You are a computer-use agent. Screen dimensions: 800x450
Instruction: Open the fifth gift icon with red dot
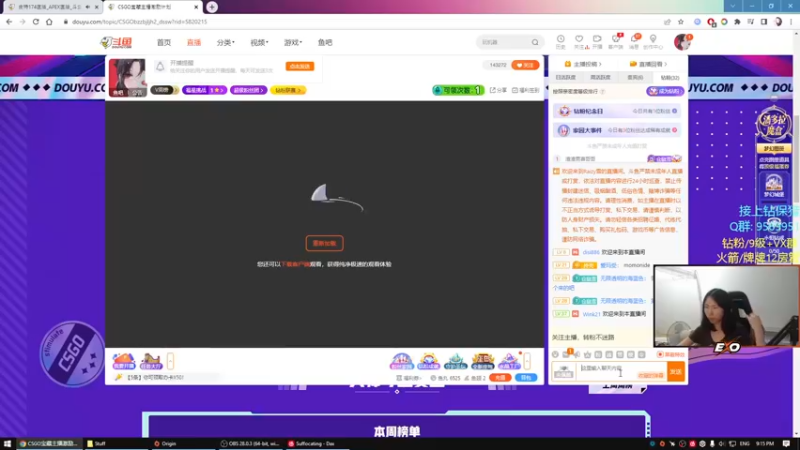509,361
